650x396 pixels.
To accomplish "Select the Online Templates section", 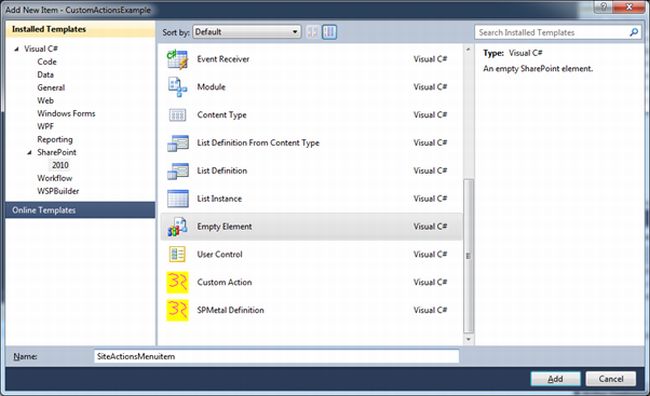I will click(80, 210).
